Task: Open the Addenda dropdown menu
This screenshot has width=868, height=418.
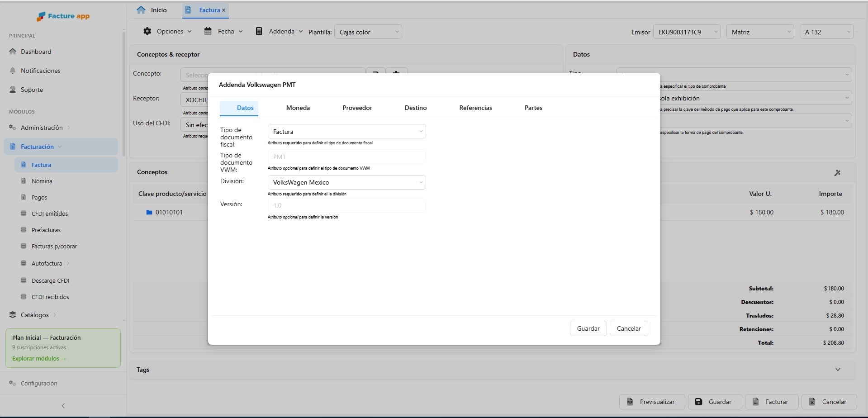Action: click(279, 31)
